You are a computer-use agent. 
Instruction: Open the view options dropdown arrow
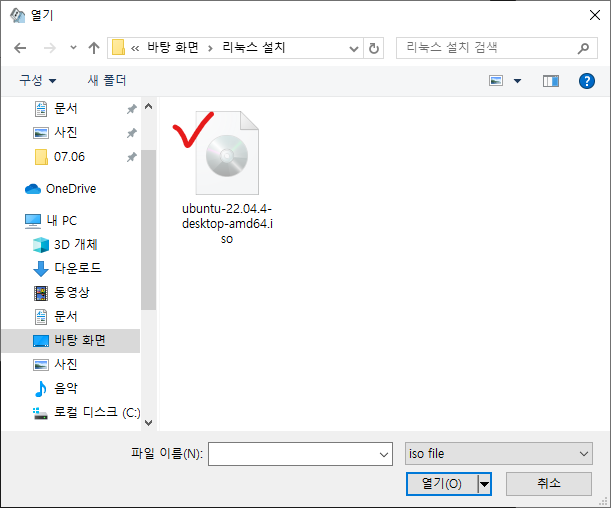(517, 81)
